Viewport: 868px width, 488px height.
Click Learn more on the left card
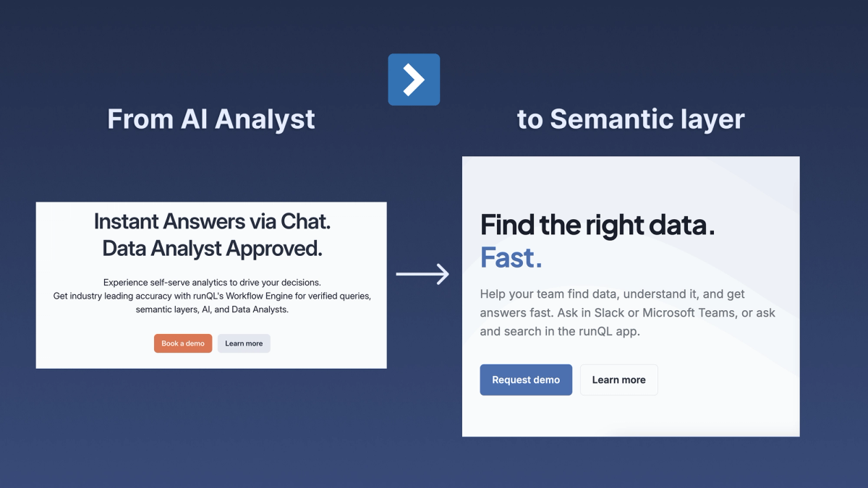244,343
